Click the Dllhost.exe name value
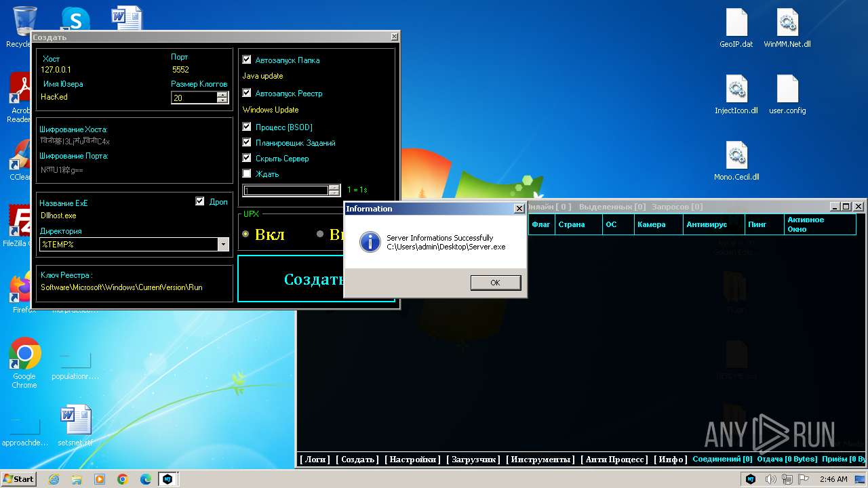 tap(58, 216)
